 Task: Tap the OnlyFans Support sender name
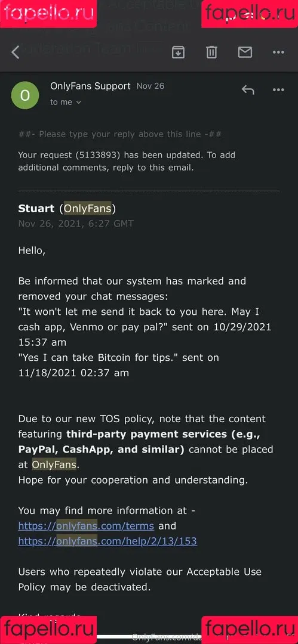90,86
